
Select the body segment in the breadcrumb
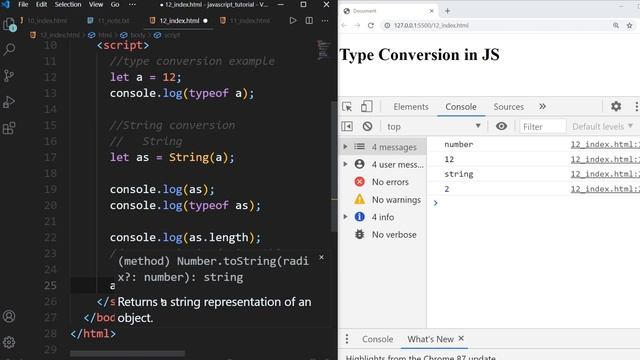click(x=133, y=35)
